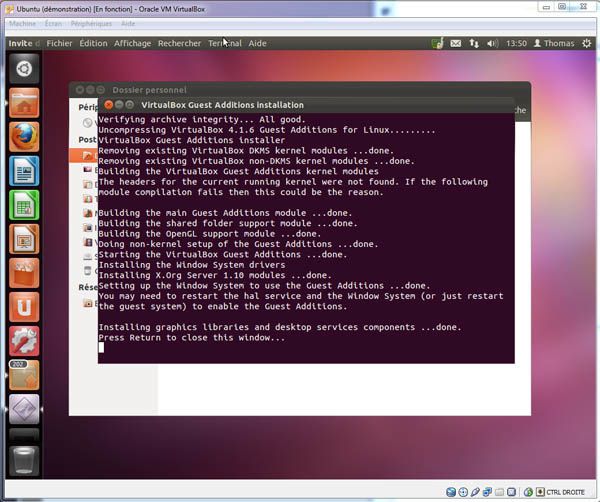Open LibreOffice Writer from the launcher
Image resolution: width=600 pixels, height=502 pixels.
tap(24, 171)
